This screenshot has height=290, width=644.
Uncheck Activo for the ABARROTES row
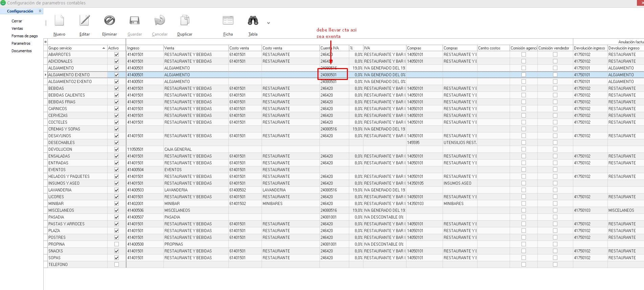(117, 55)
